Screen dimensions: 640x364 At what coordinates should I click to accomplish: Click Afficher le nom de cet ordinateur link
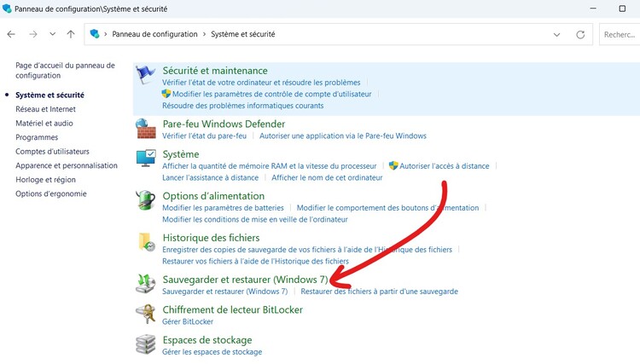click(327, 177)
